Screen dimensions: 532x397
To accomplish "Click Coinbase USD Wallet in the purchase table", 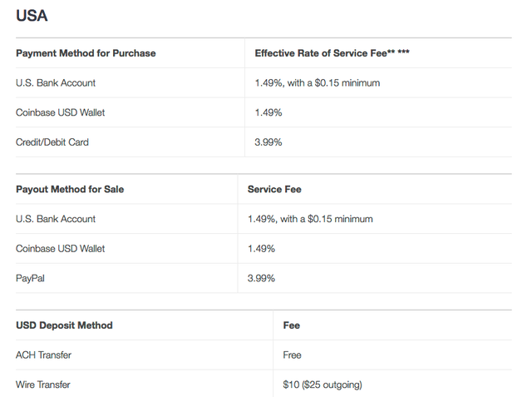I will pos(61,112).
